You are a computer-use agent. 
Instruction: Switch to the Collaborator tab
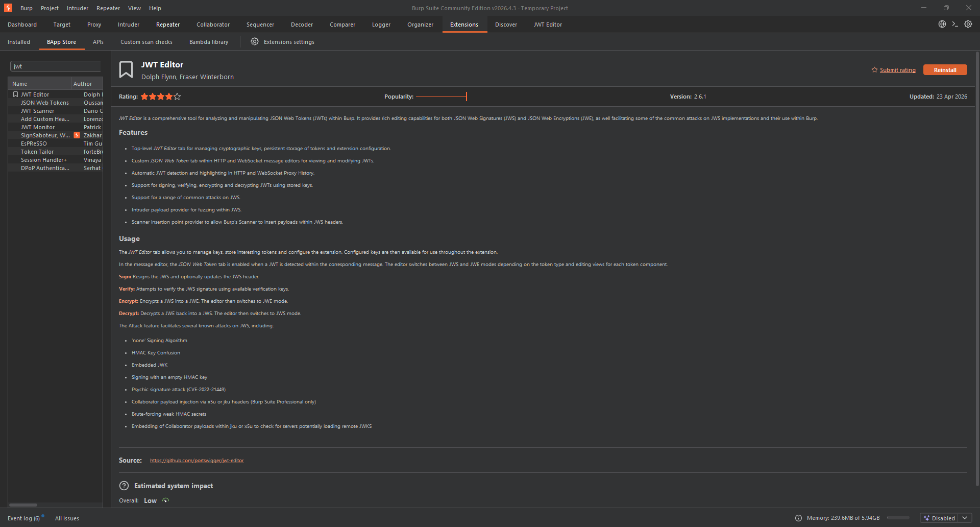pyautogui.click(x=213, y=25)
